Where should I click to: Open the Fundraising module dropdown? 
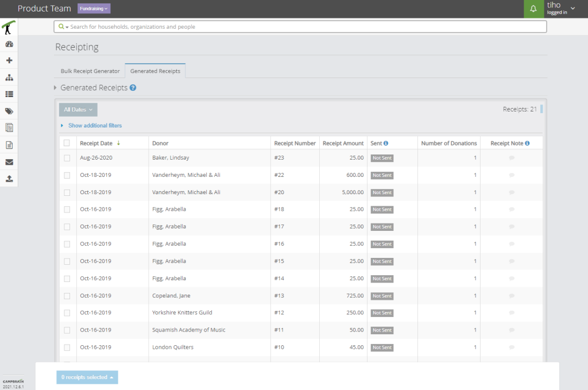tap(94, 9)
